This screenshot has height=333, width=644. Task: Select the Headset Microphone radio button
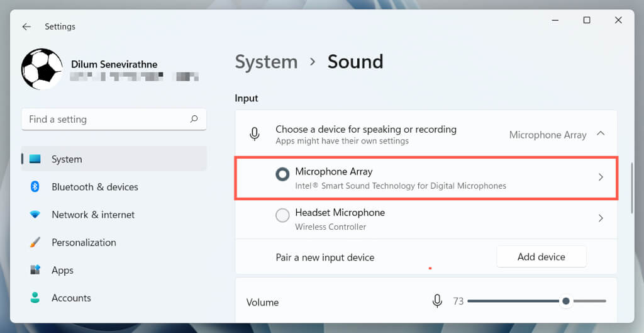(283, 215)
